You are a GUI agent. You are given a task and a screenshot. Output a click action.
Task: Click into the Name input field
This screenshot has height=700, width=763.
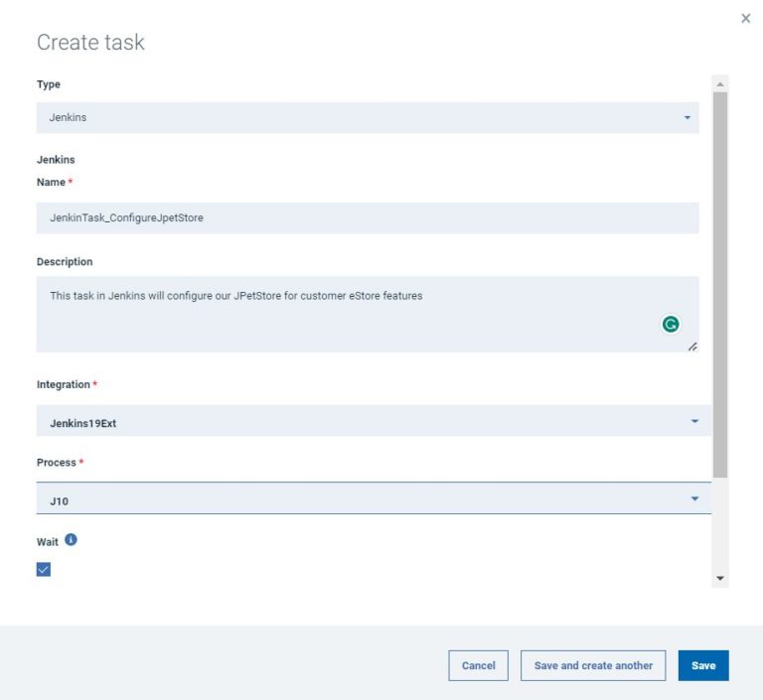pos(368,218)
